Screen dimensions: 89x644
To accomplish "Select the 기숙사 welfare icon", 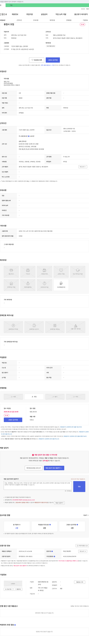I will coord(28,272).
